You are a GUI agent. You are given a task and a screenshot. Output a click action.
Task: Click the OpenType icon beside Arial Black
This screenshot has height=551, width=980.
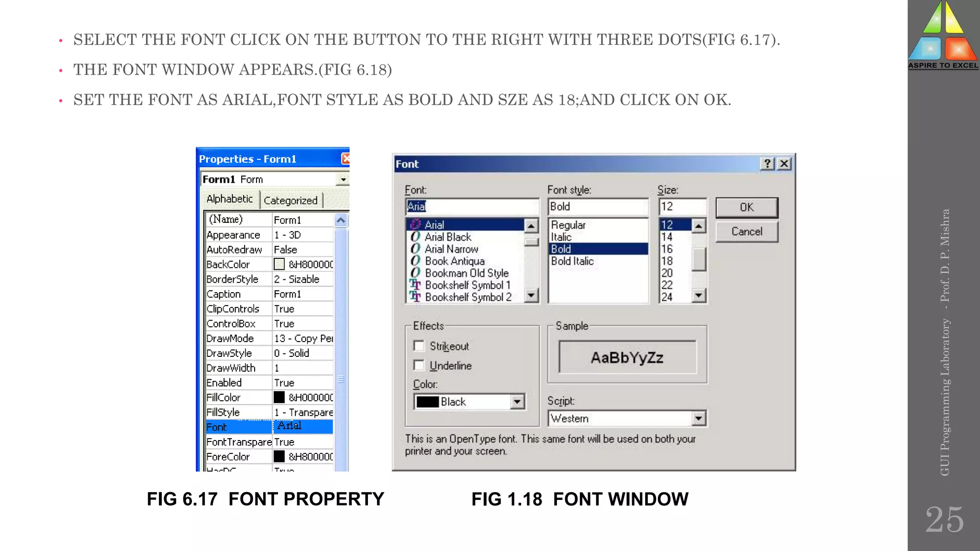(x=415, y=237)
